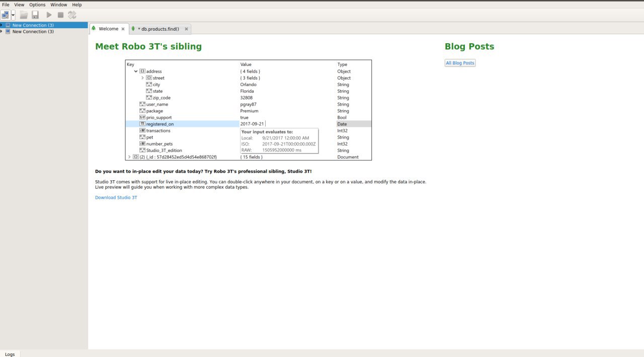Click the All Blog Posts button
The height and width of the screenshot is (357, 644).
pyautogui.click(x=460, y=63)
